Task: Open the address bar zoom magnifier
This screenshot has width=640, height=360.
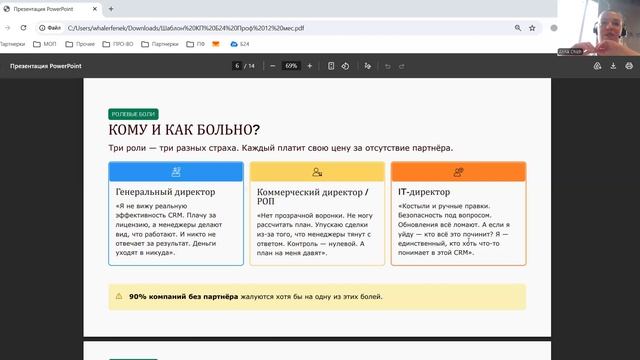Action: pos(518,28)
